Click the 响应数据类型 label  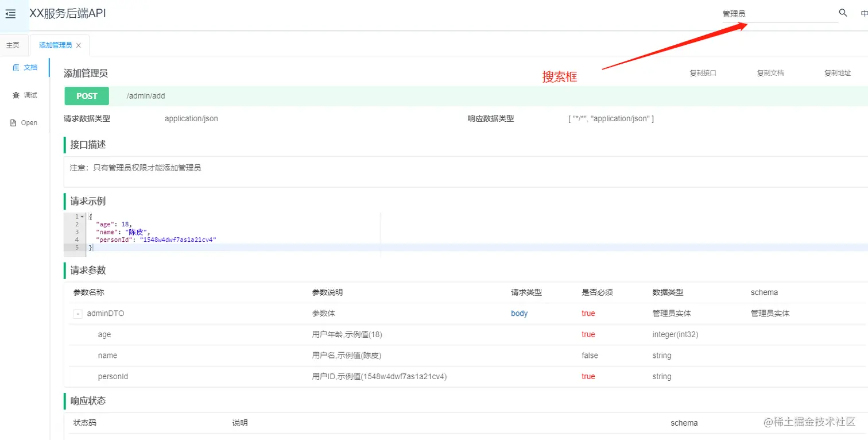pyautogui.click(x=491, y=119)
